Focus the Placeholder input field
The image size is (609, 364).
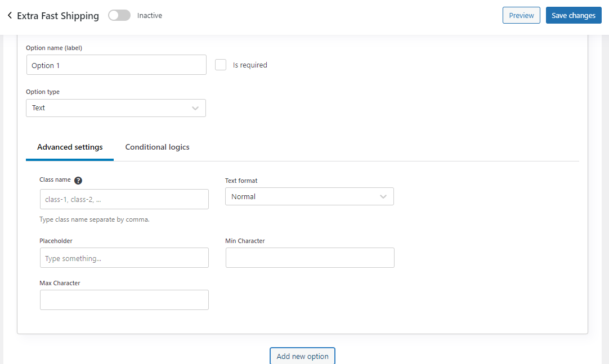[x=124, y=258]
